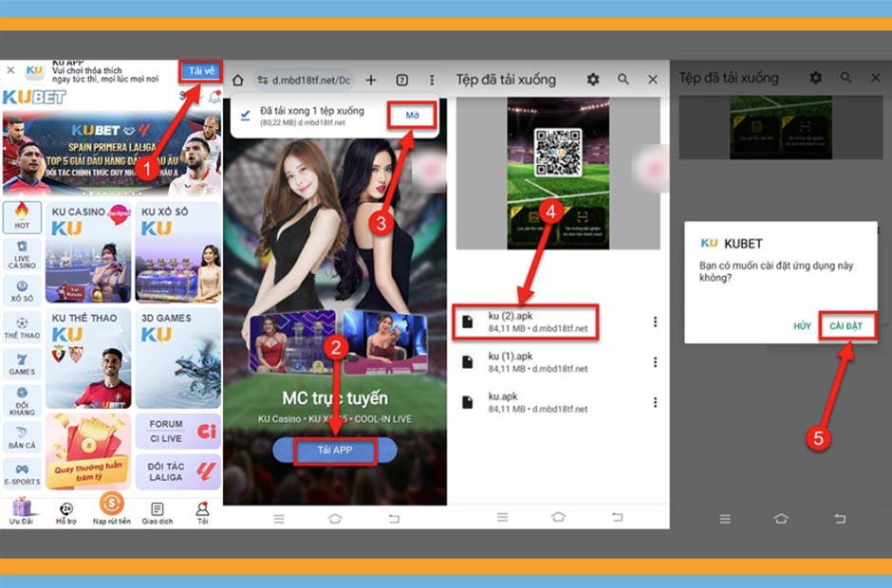
Task: Open the browser three-dot menu
Action: tap(432, 81)
